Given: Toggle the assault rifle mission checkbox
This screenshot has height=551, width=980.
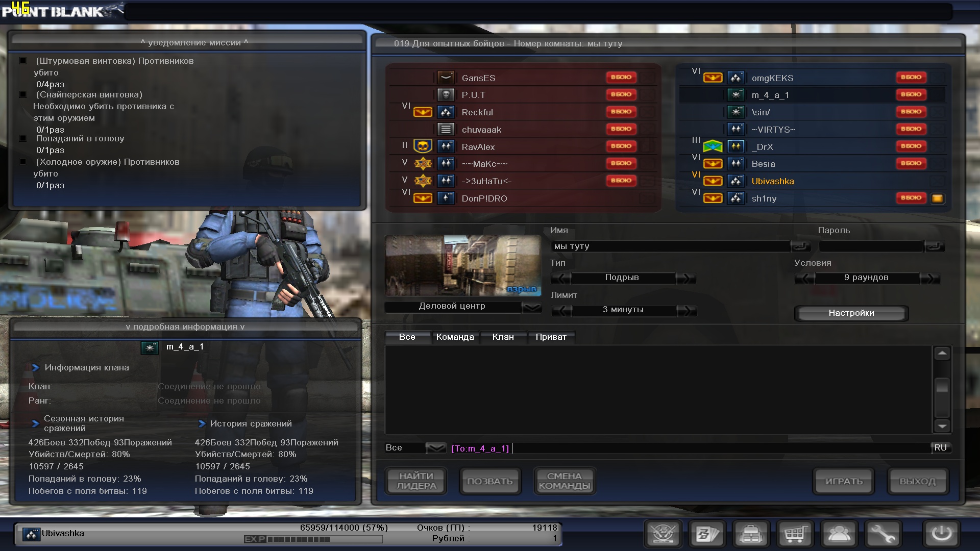Looking at the screenshot, I should [x=23, y=61].
